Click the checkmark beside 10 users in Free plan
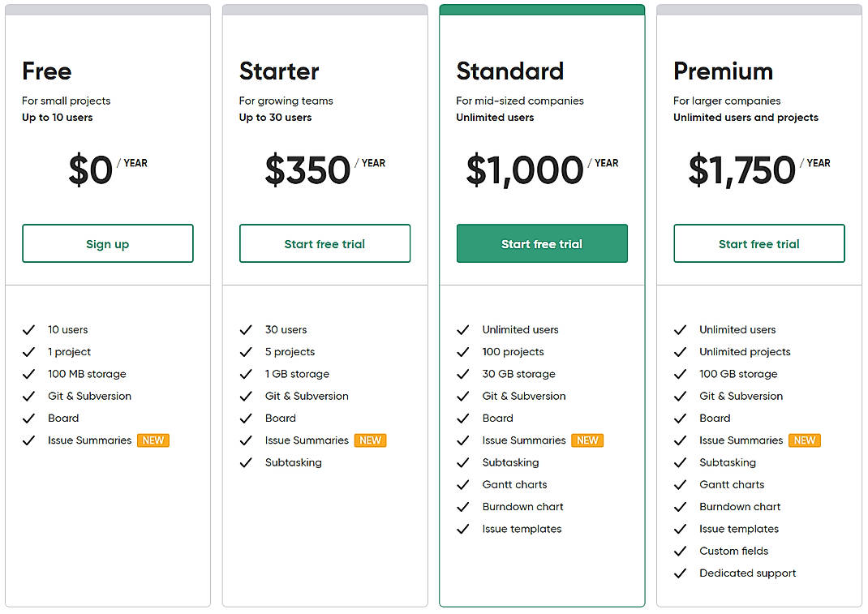The height and width of the screenshot is (614, 868). pyautogui.click(x=29, y=329)
